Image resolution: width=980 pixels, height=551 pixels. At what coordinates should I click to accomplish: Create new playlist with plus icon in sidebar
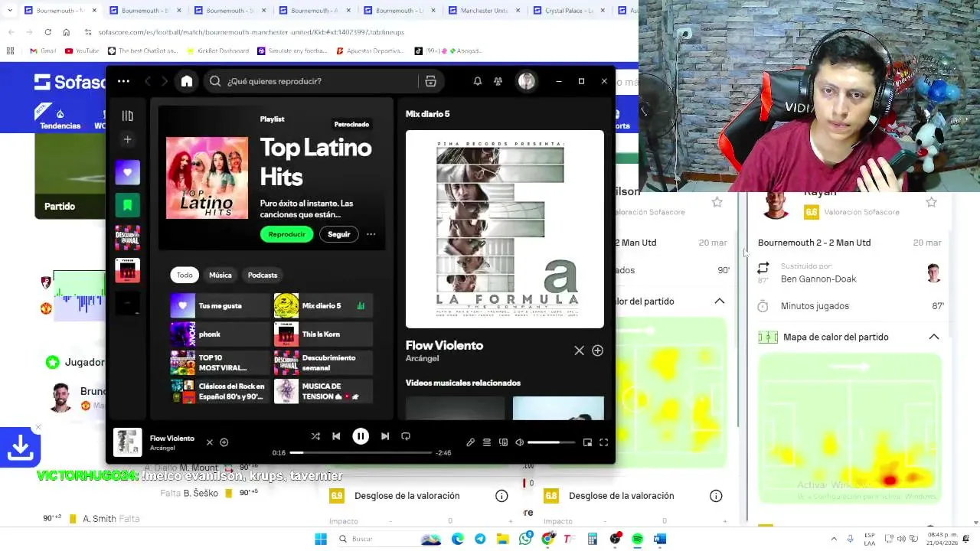pos(128,139)
